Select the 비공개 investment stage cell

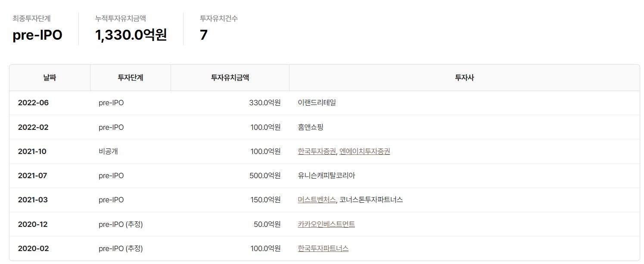pyautogui.click(x=108, y=151)
